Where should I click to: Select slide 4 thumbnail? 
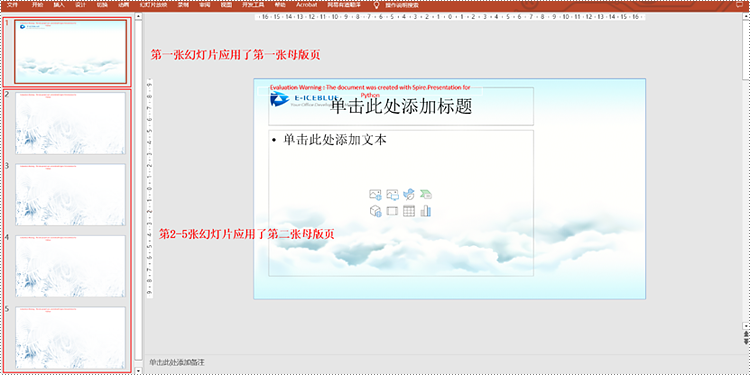(x=70, y=266)
